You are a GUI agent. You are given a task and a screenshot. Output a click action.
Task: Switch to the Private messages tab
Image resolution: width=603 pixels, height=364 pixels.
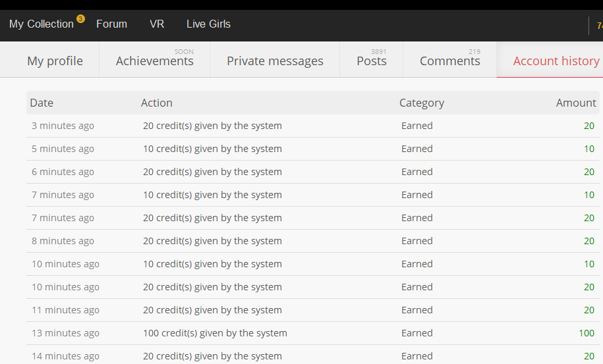click(x=275, y=61)
